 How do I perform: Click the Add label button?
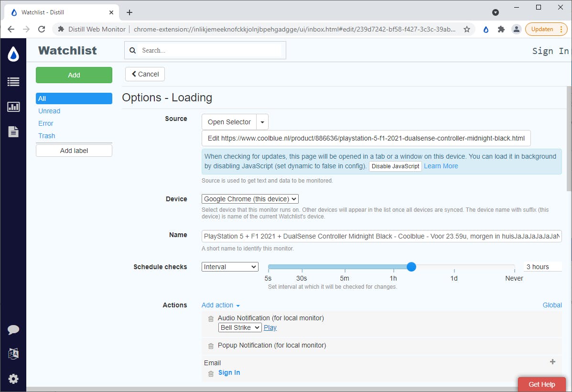point(74,151)
